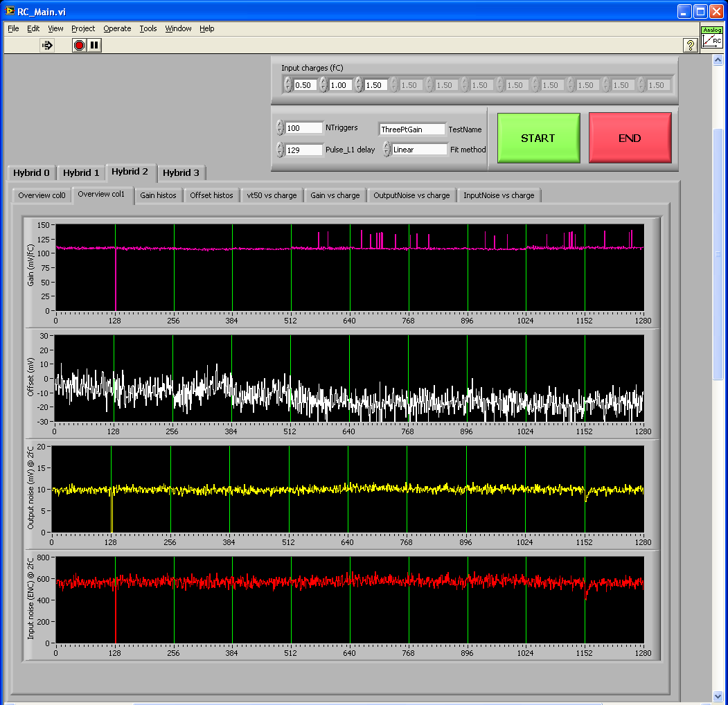Click the vertical scrollbar's down arrow
This screenshot has width=728, height=705.
pos(718,696)
